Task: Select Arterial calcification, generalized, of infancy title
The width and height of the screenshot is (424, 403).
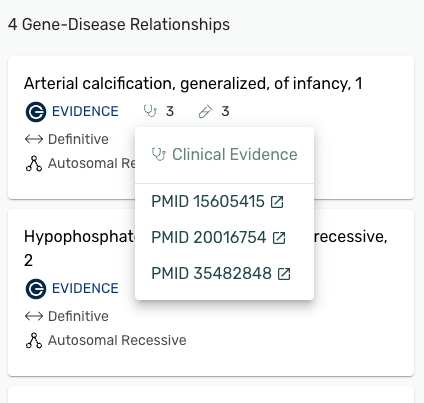Action: point(193,83)
